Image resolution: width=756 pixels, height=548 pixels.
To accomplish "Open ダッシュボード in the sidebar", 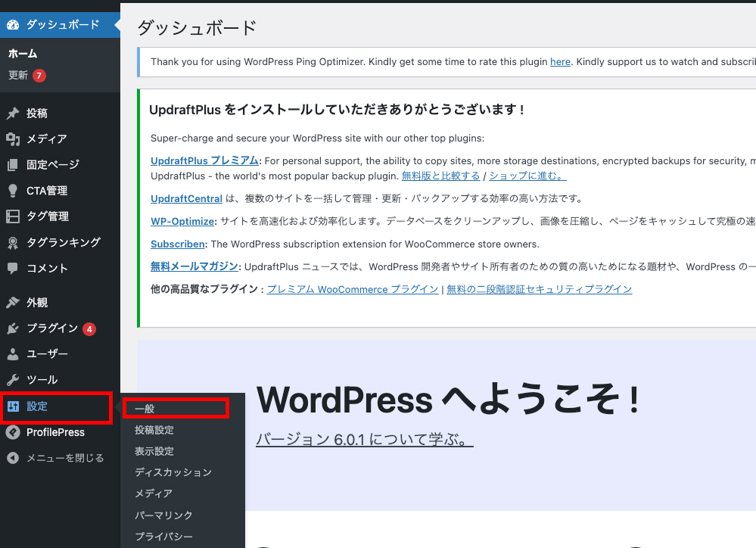I will [60, 25].
